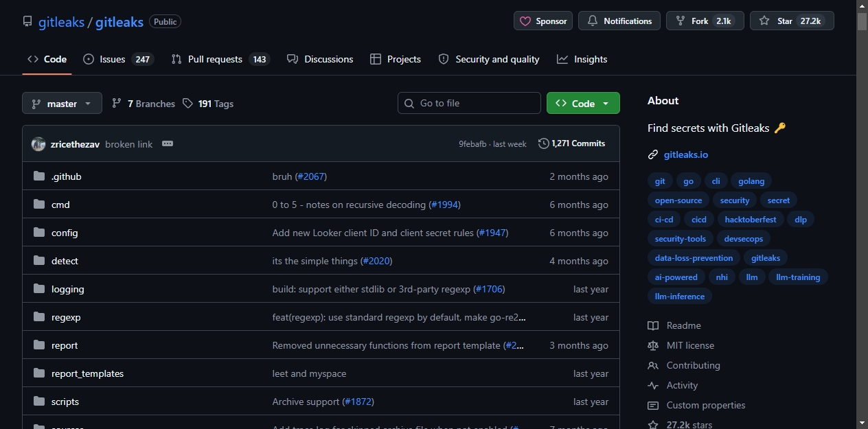Viewport: 868px width, 429px height.
Task: Click the link chain icon beside gitleaks.io
Action: pyautogui.click(x=653, y=154)
